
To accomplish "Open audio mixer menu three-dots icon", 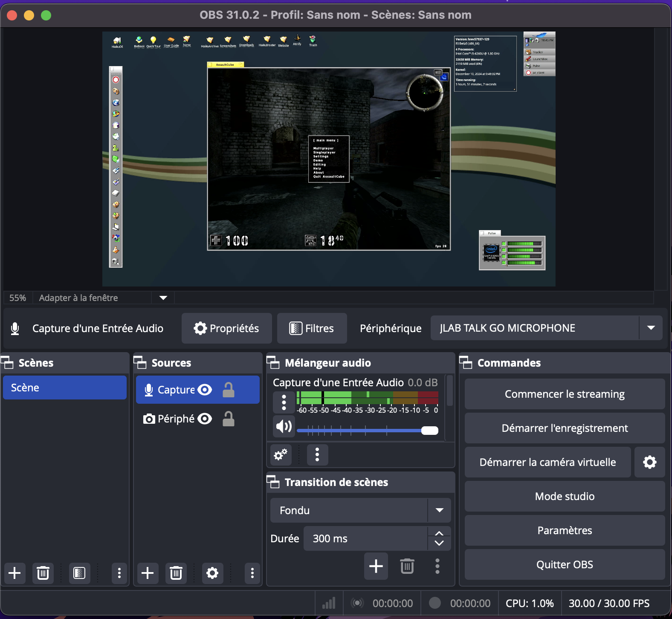I will (x=317, y=455).
